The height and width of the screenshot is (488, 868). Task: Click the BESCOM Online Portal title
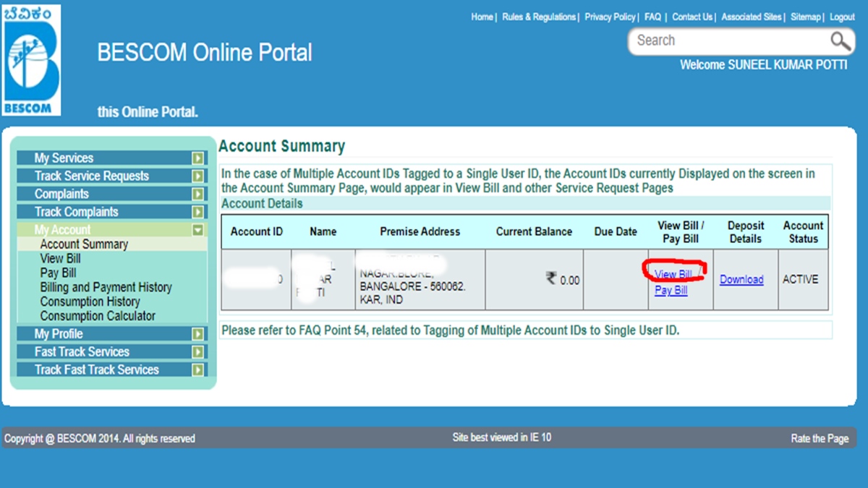[205, 53]
